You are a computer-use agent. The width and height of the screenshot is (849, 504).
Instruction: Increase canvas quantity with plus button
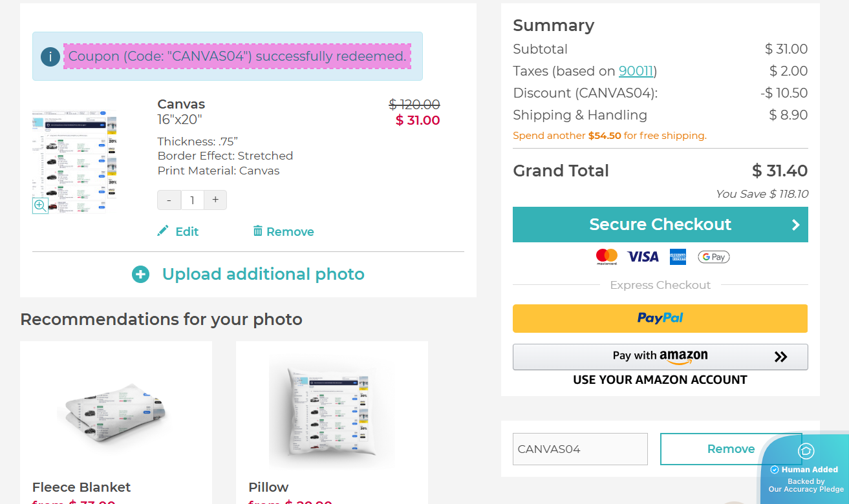point(215,200)
